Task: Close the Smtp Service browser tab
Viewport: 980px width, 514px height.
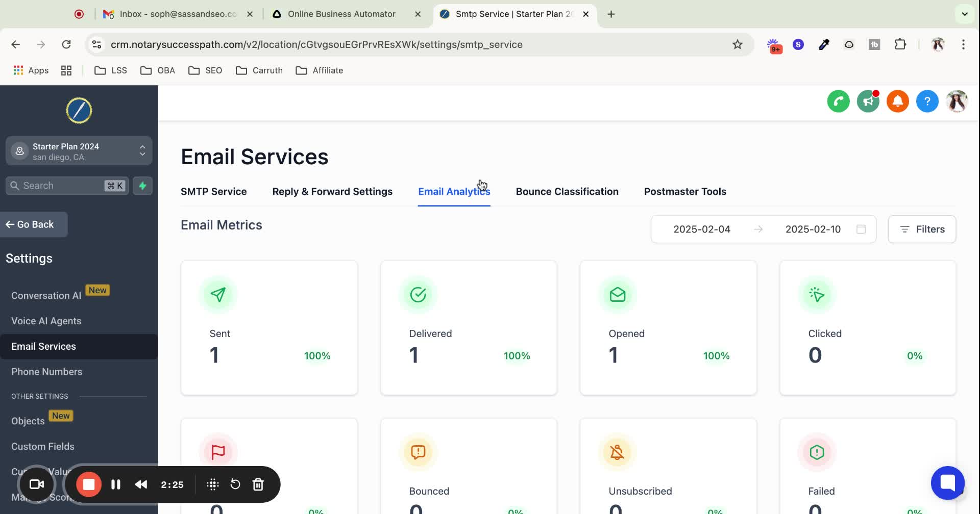Action: coord(586,14)
